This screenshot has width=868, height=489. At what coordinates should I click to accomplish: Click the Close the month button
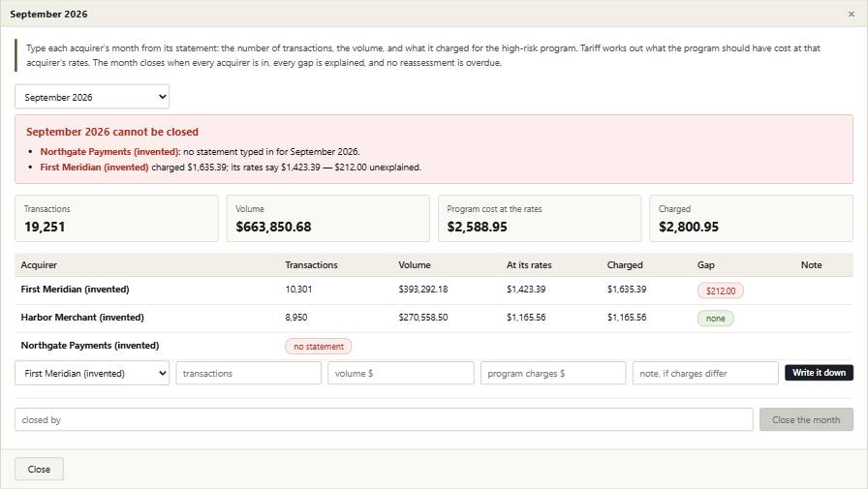806,419
